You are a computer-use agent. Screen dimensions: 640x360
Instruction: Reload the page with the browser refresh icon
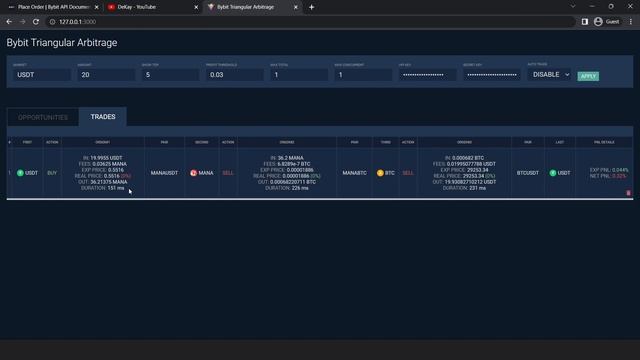[x=36, y=22]
